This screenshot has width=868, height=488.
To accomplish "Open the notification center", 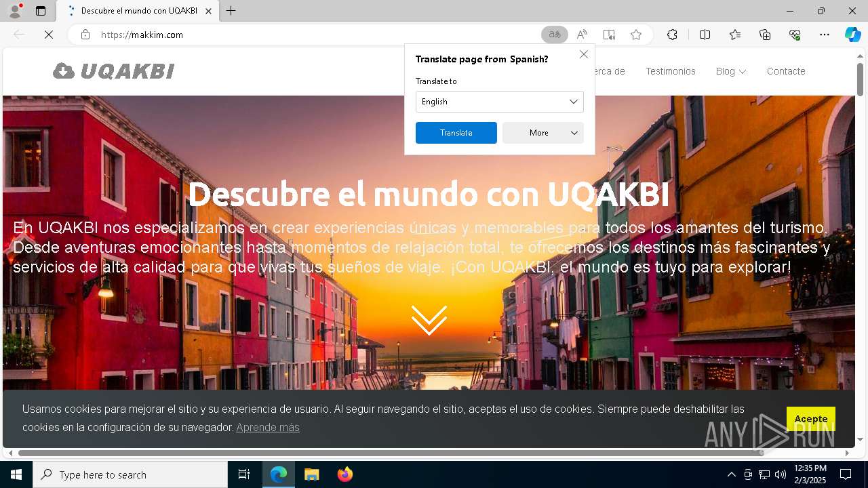I will click(x=846, y=474).
